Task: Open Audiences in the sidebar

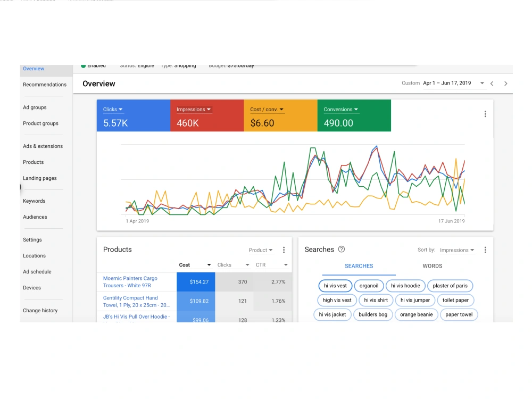Action: 35,217
